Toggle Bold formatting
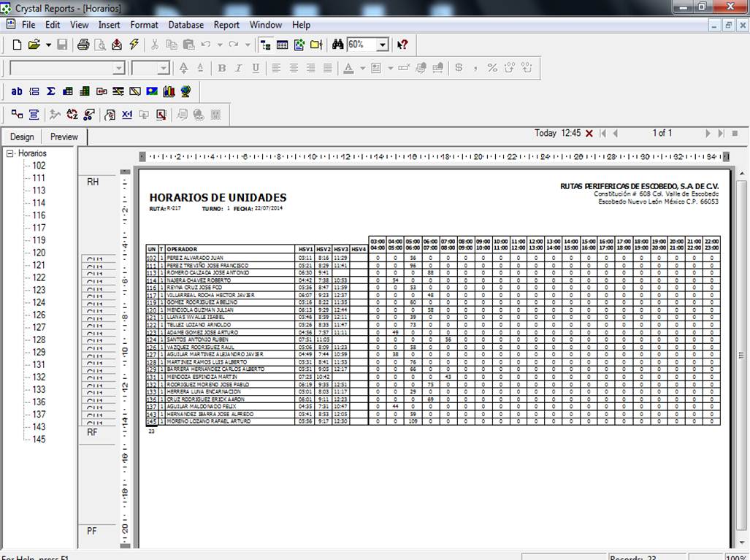750x560 pixels. (221, 69)
